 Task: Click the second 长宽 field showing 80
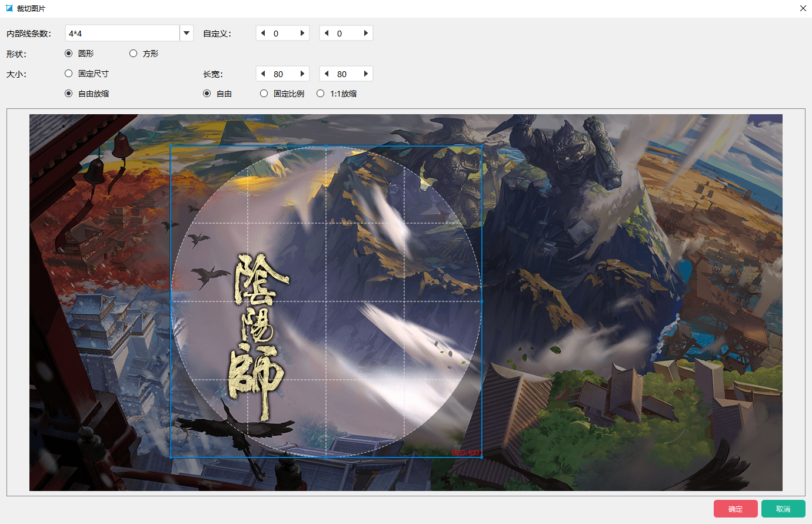pos(346,74)
